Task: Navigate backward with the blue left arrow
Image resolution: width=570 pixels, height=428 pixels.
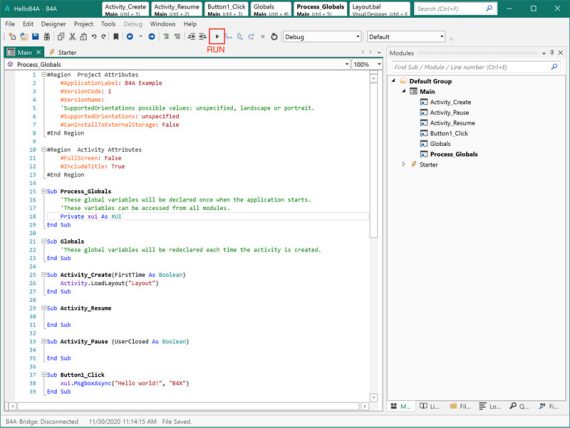Action: 130,36
